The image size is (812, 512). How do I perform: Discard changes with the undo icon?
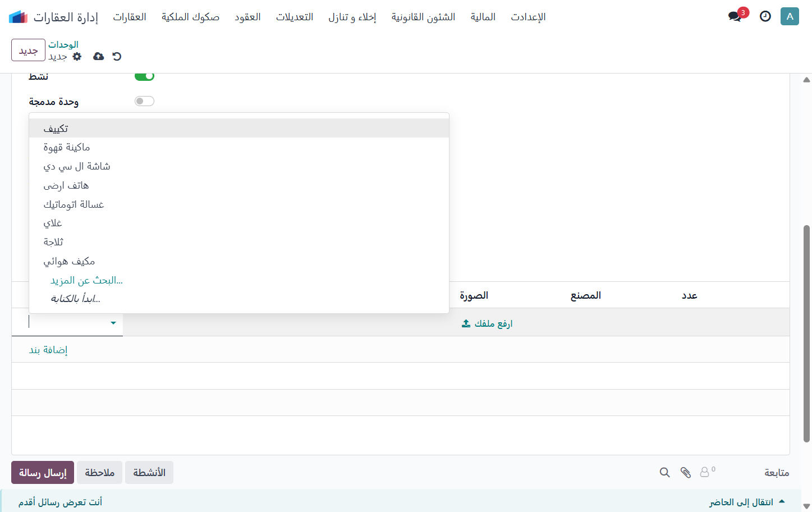117,56
